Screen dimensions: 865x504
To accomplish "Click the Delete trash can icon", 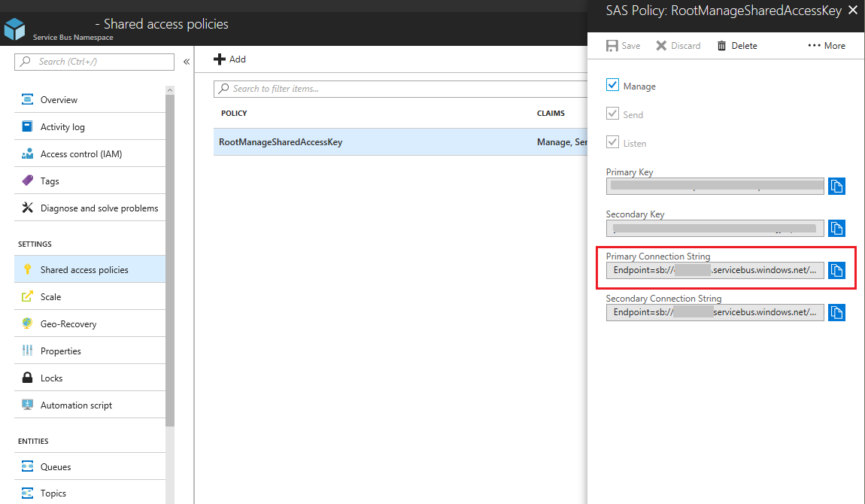I will click(x=721, y=46).
